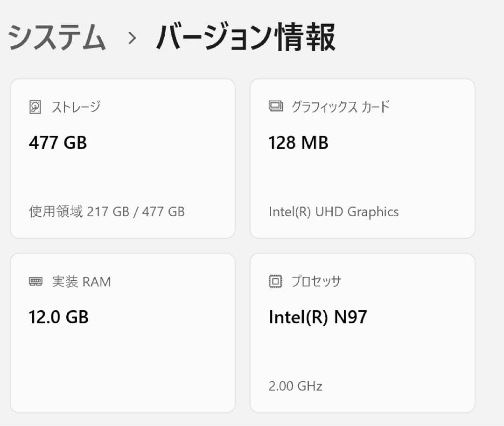504x426 pixels.
Task: Click the 2.00 GHz clock speed text
Action: [x=295, y=386]
